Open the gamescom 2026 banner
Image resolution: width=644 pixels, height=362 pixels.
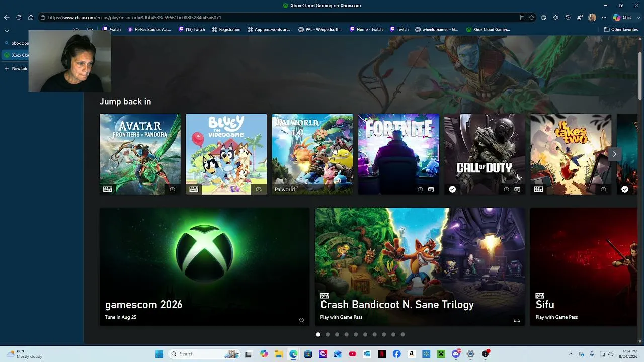pyautogui.click(x=205, y=266)
